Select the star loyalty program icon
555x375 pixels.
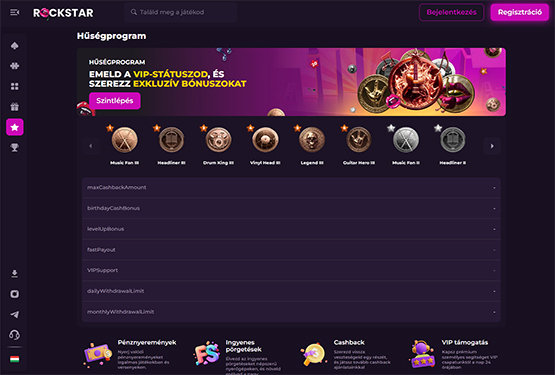coord(15,127)
